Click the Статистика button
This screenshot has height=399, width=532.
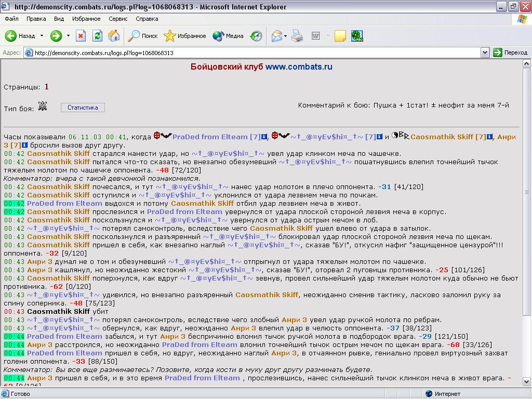pyautogui.click(x=83, y=108)
